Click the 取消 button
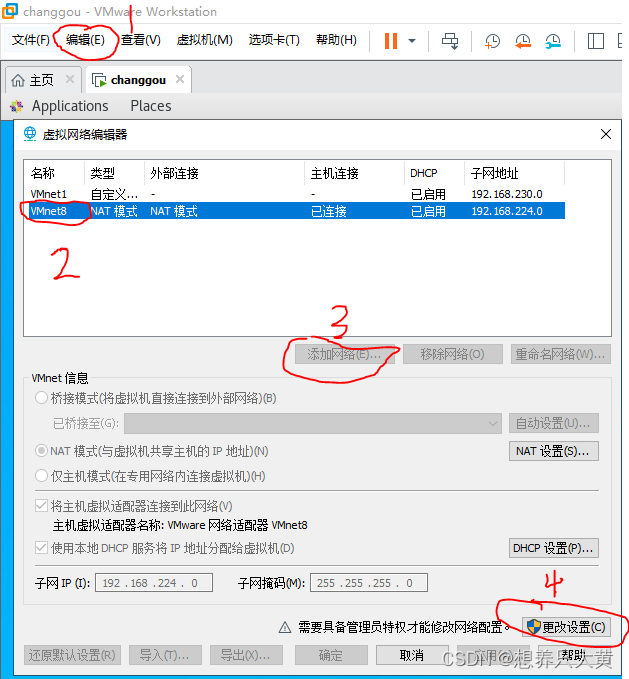629x679 pixels. point(412,655)
